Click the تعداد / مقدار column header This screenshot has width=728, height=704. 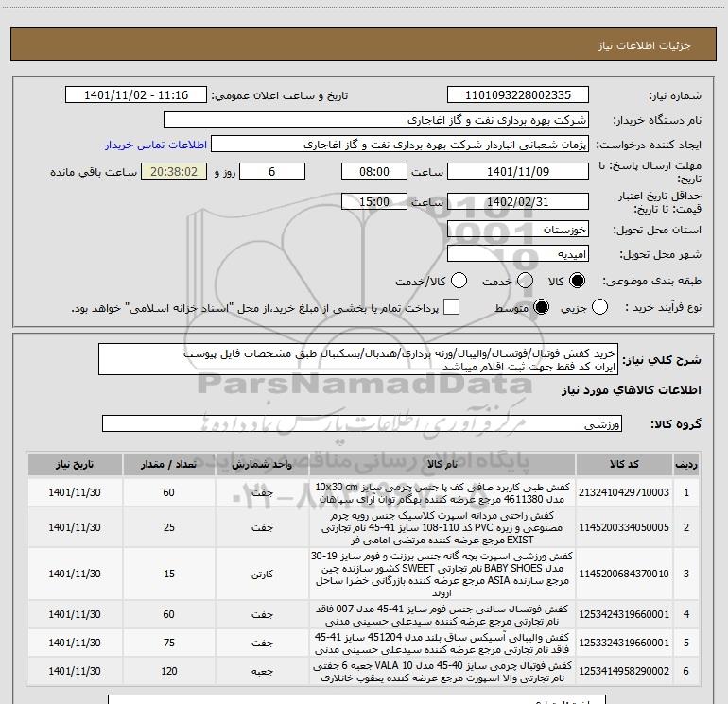point(169,465)
